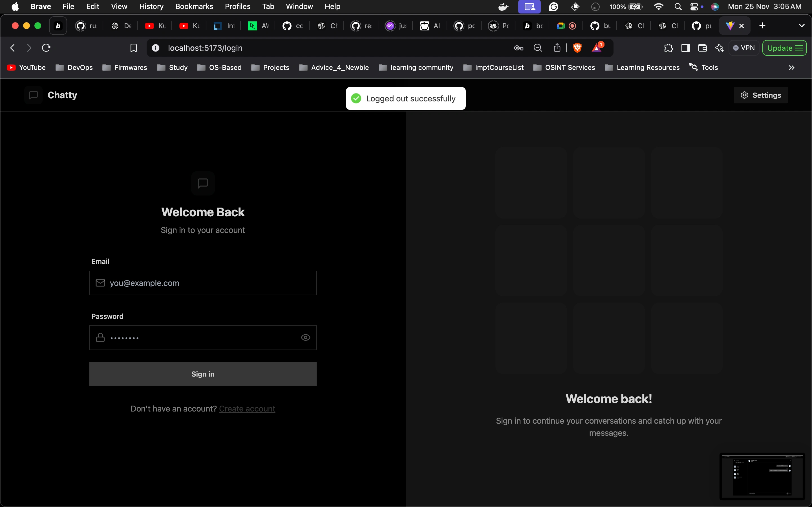Open the Brave Wallet icon

pos(702,48)
